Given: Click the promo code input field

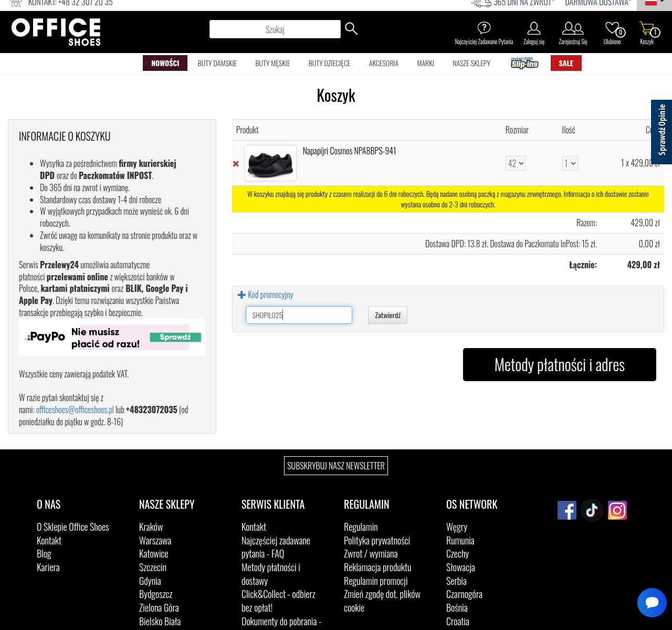Looking at the screenshot, I should pos(299,315).
